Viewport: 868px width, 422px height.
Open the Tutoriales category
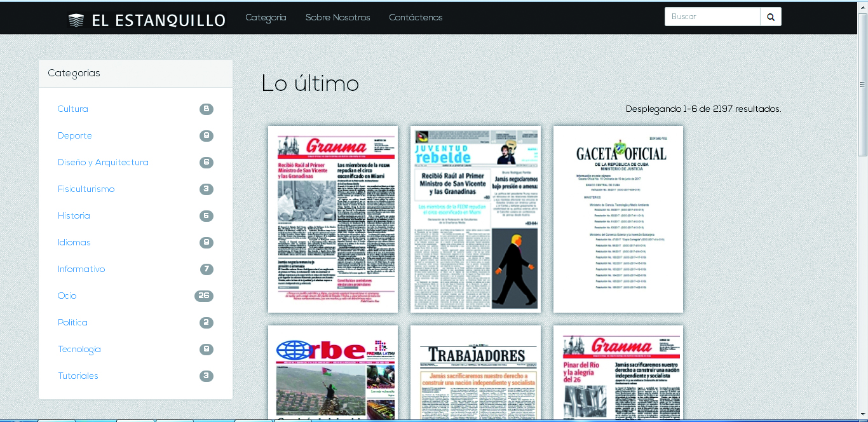78,376
